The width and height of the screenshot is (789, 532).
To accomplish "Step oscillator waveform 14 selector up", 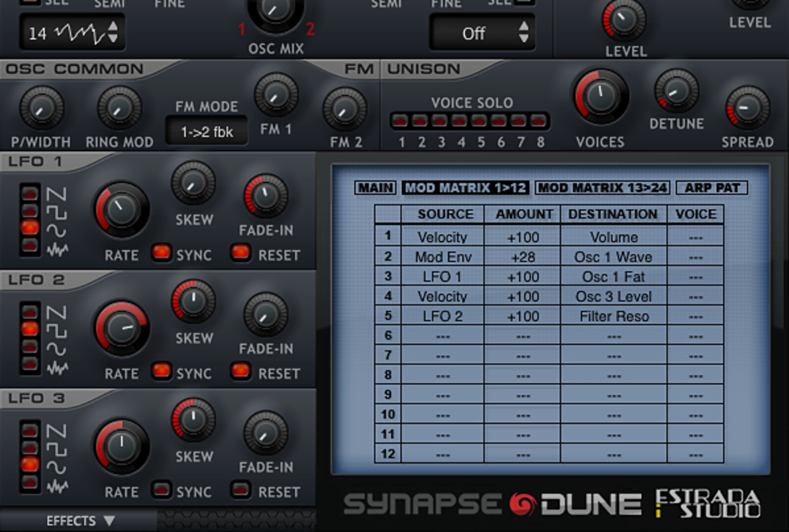I will pyautogui.click(x=113, y=26).
